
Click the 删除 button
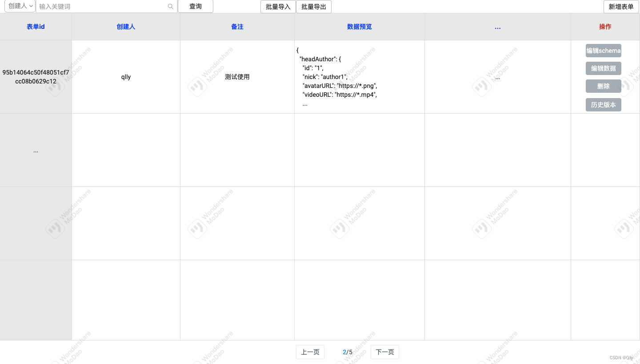[604, 86]
